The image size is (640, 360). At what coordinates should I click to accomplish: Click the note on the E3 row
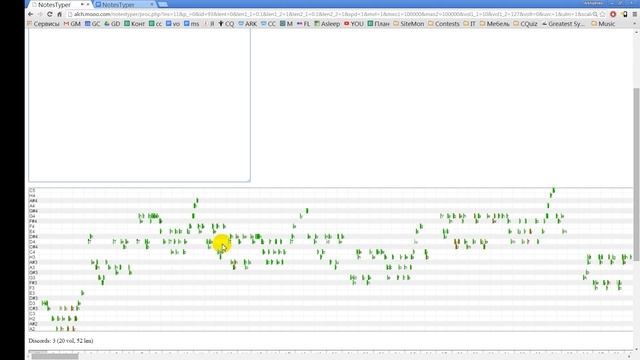point(82,293)
